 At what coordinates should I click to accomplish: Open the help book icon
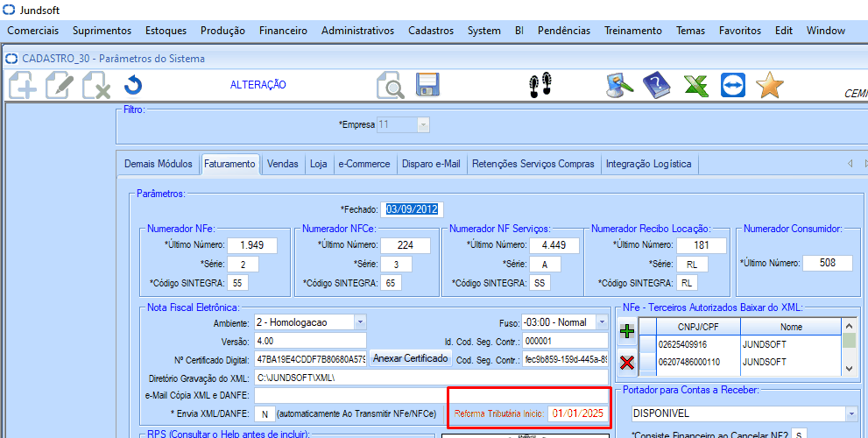tap(656, 85)
